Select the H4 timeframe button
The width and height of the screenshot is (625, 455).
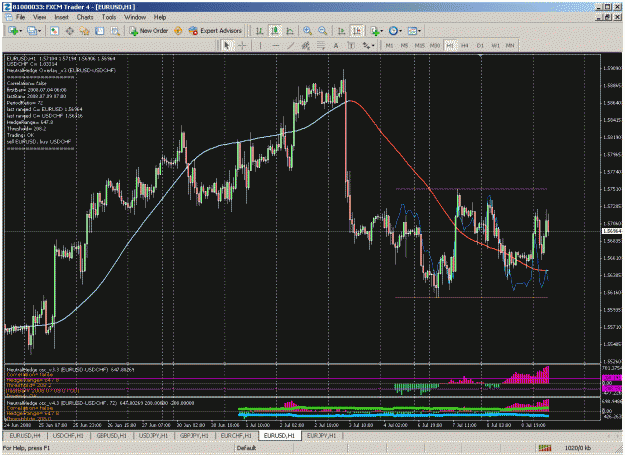pos(464,45)
